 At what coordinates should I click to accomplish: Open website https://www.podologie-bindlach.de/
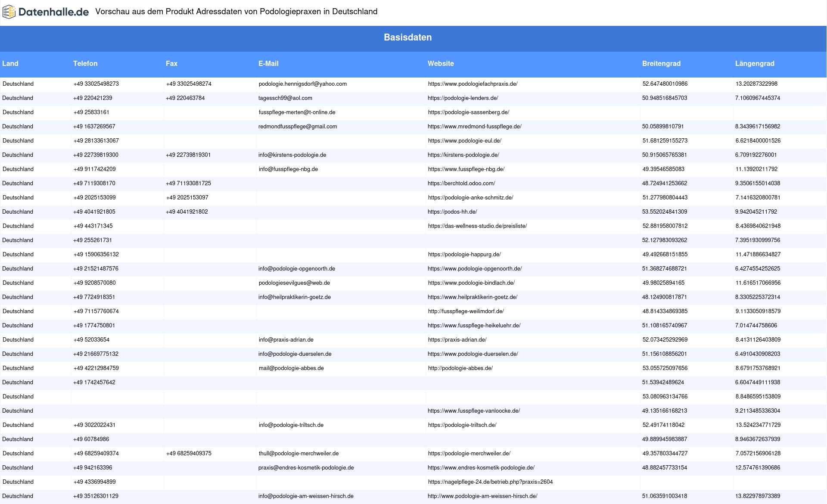point(471,283)
